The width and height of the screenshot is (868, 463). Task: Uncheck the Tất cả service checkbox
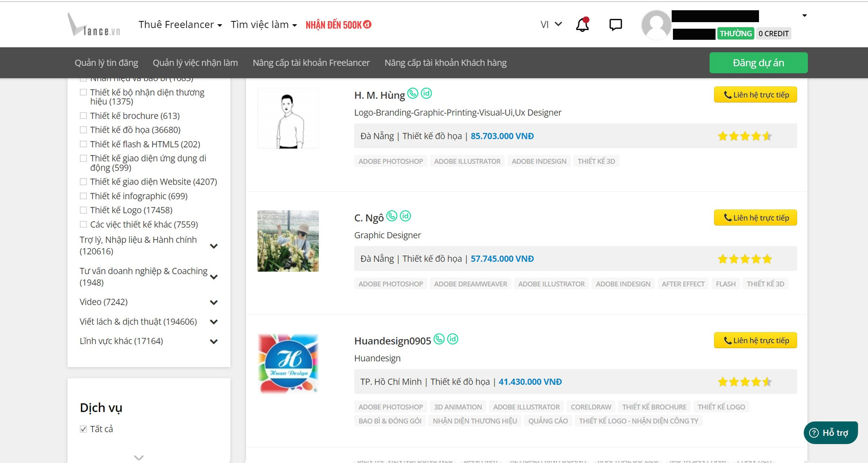click(84, 429)
